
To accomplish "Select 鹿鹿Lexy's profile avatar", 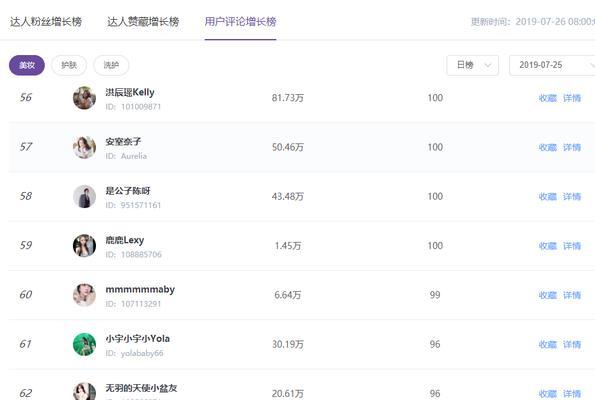I will [84, 246].
